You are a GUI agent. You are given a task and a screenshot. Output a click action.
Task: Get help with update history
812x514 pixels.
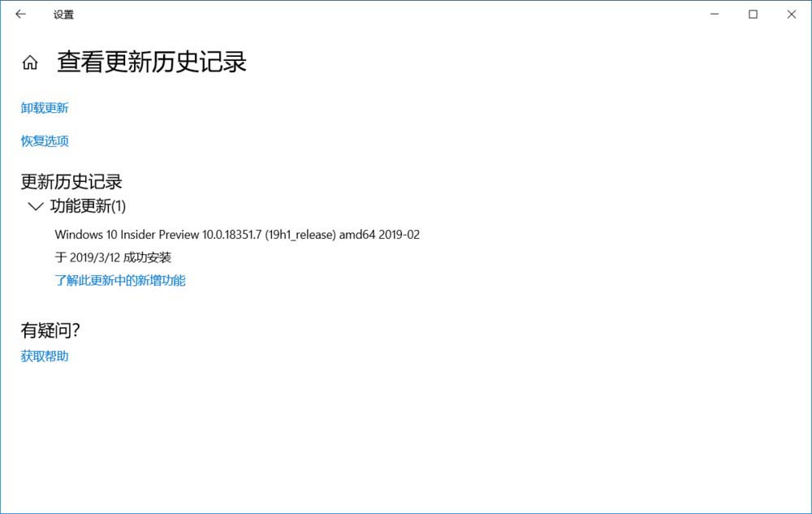44,356
